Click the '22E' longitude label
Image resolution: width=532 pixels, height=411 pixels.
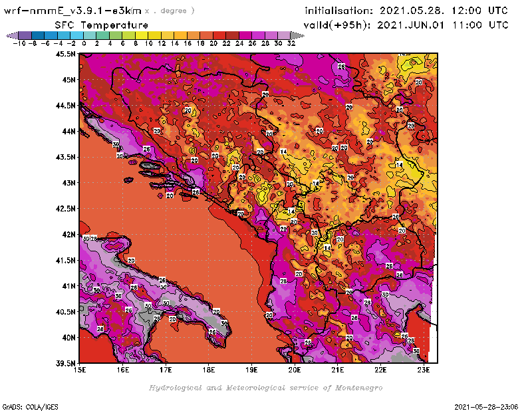pyautogui.click(x=380, y=370)
